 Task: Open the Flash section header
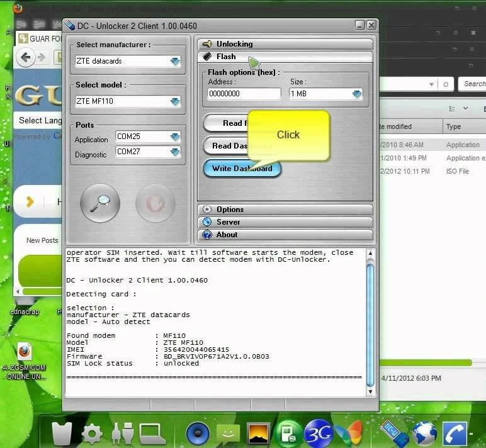click(285, 57)
